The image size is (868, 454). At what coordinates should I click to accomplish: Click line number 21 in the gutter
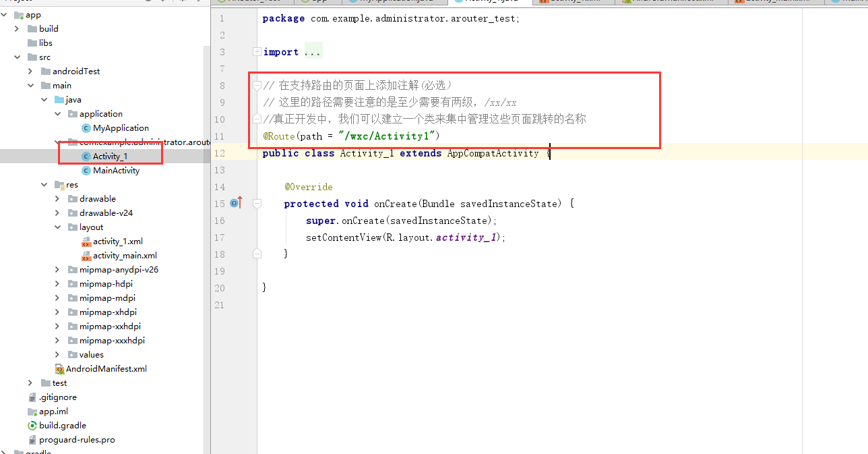coord(219,305)
